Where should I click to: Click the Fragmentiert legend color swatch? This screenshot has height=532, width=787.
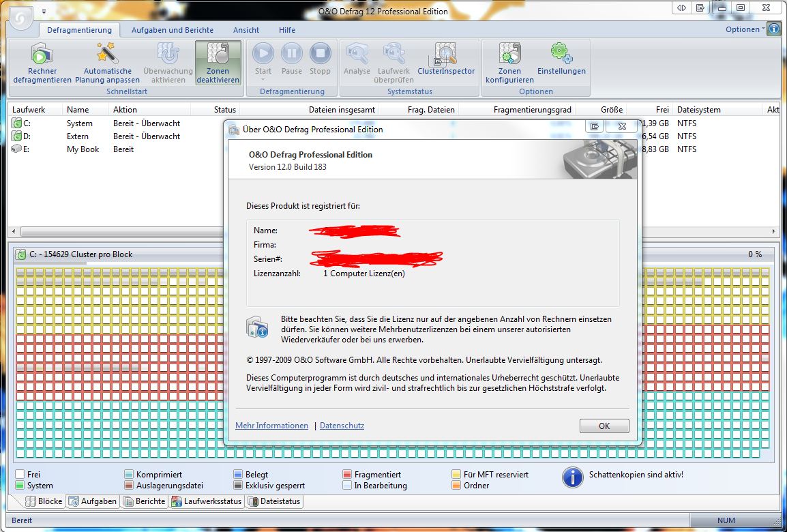click(x=347, y=474)
